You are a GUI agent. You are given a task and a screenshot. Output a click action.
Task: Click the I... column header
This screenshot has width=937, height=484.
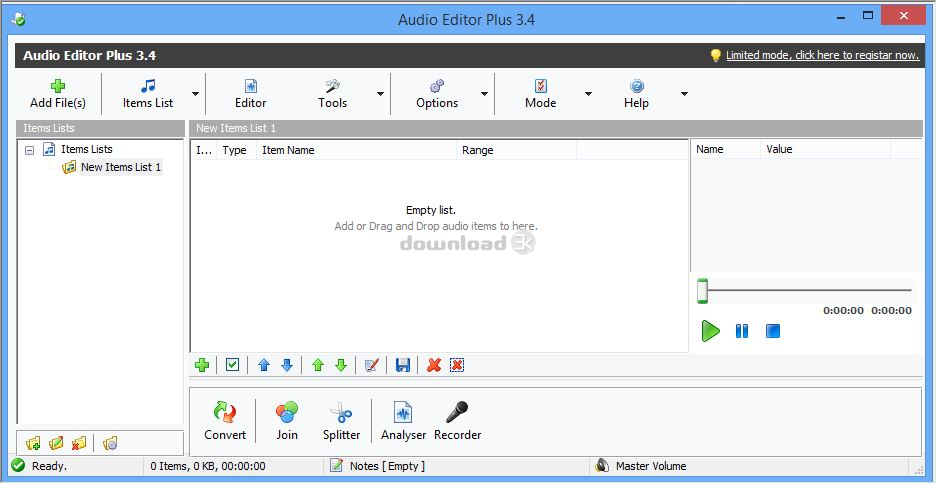[204, 150]
